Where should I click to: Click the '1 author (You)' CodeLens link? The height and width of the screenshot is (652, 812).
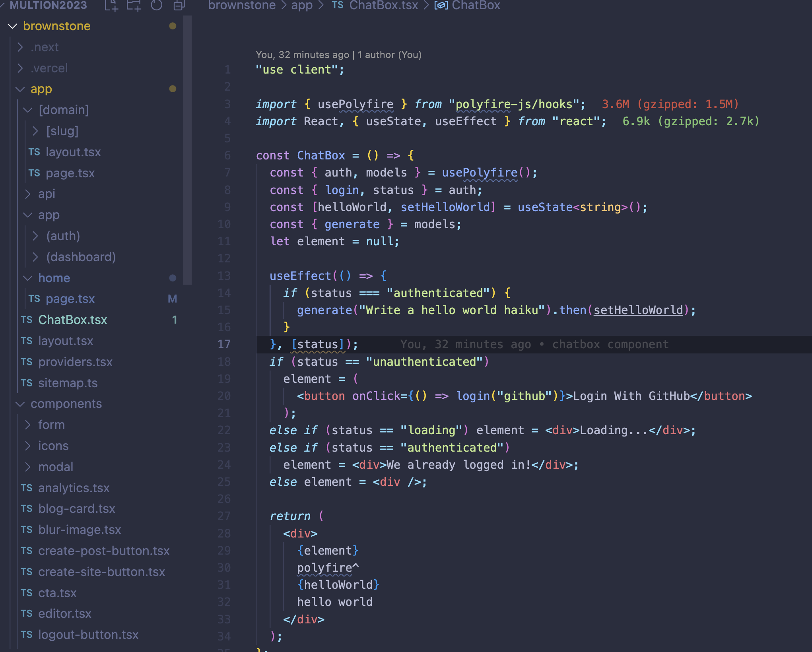click(x=389, y=55)
